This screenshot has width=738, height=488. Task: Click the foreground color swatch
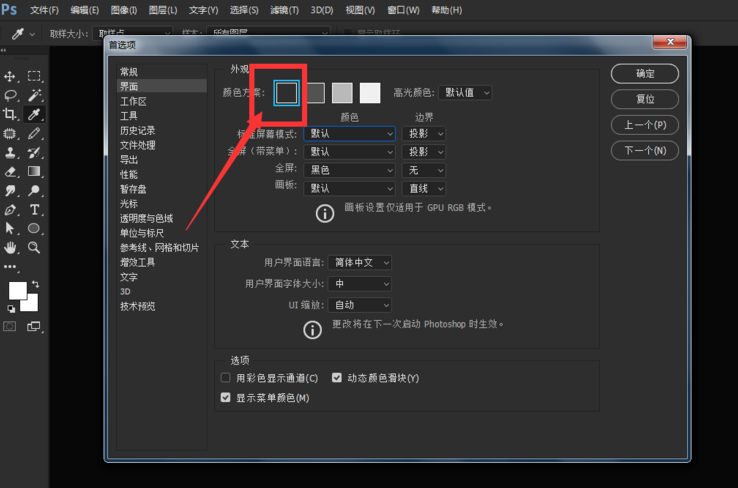click(17, 290)
